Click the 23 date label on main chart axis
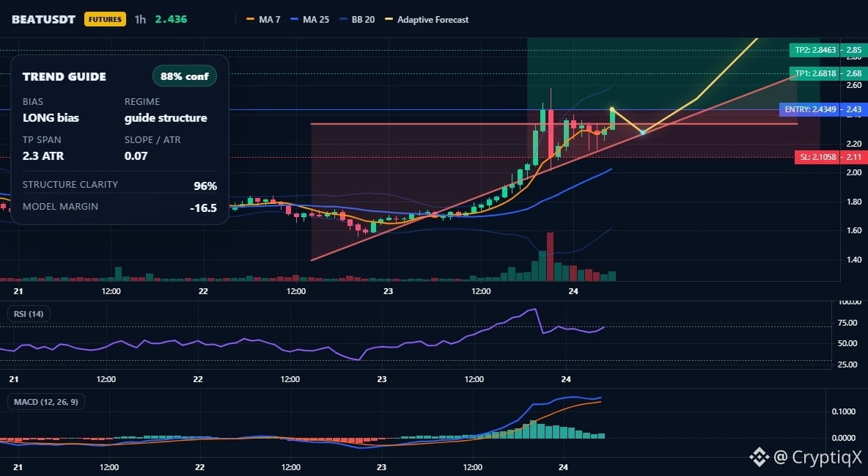This screenshot has width=868, height=476. (389, 291)
